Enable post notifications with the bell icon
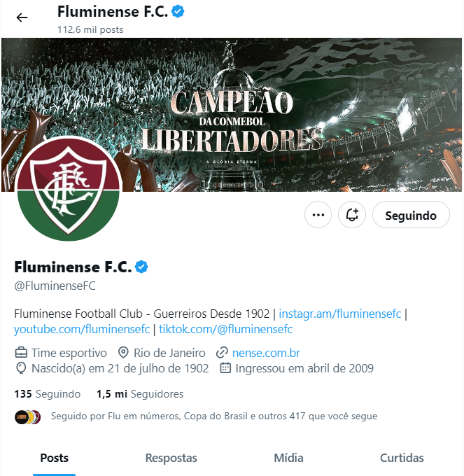 pyautogui.click(x=352, y=215)
